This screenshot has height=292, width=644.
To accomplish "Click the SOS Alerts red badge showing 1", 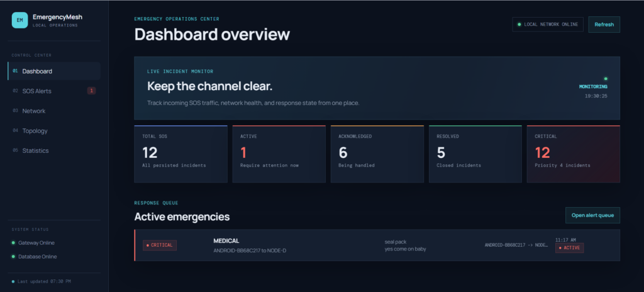I will pyautogui.click(x=91, y=91).
